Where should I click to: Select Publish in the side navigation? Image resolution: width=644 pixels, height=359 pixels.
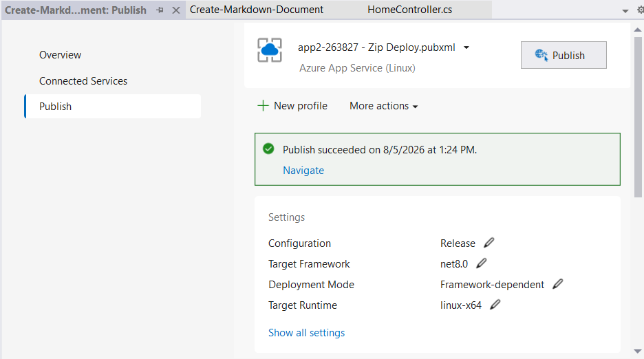click(113, 107)
